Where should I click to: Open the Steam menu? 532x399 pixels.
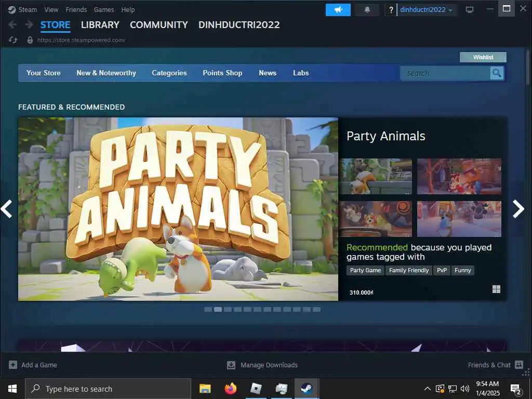(28, 9)
